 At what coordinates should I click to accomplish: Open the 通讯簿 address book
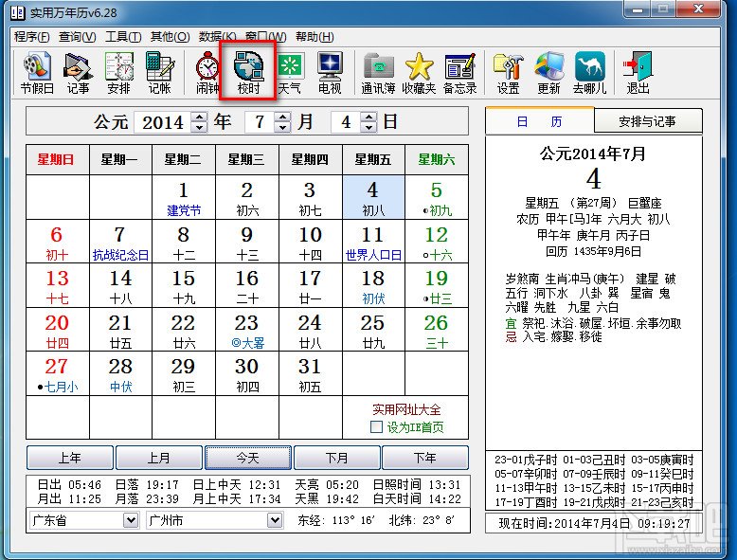(x=378, y=73)
